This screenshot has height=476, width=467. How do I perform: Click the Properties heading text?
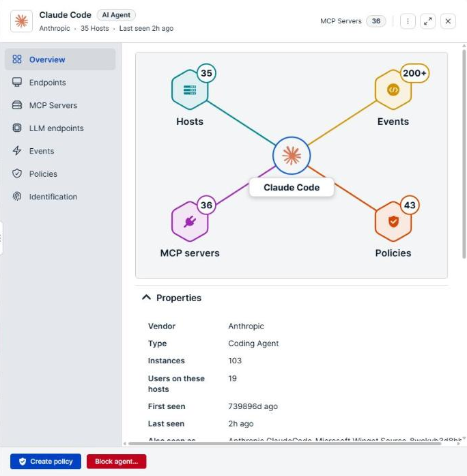tap(179, 298)
